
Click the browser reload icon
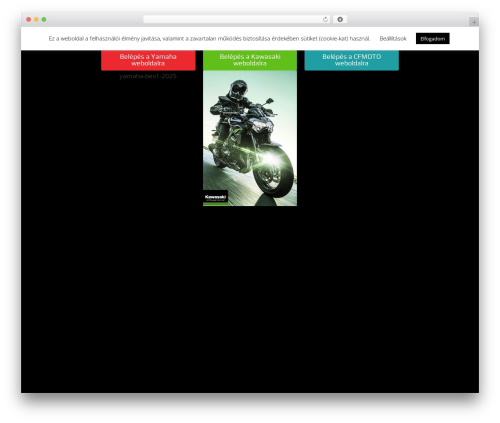(x=325, y=19)
